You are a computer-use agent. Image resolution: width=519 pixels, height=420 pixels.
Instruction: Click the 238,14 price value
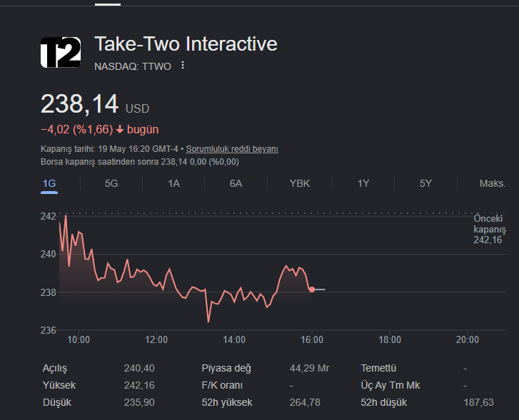[79, 104]
